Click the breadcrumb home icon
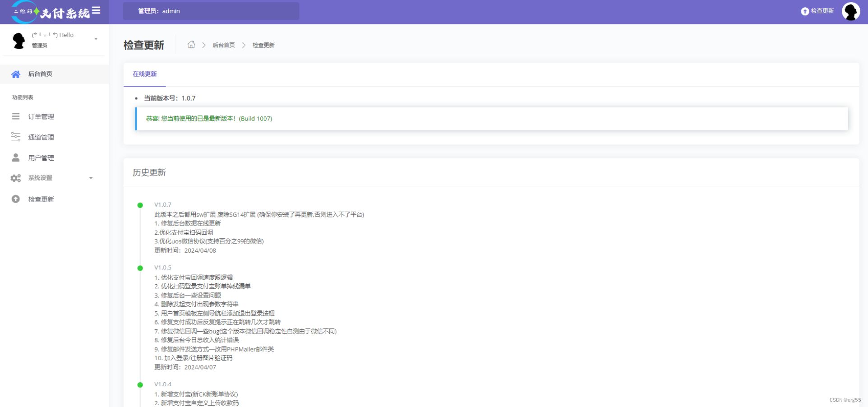 192,45
